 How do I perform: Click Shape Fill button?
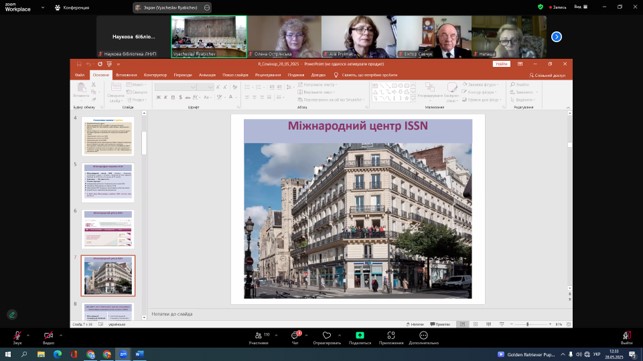pyautogui.click(x=480, y=85)
